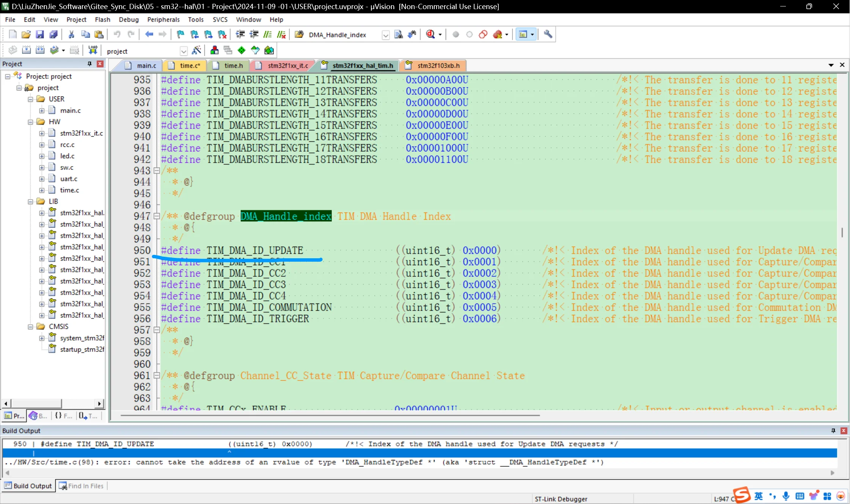Click the Paste icon
Image resolution: width=850 pixels, height=504 pixels.
99,35
